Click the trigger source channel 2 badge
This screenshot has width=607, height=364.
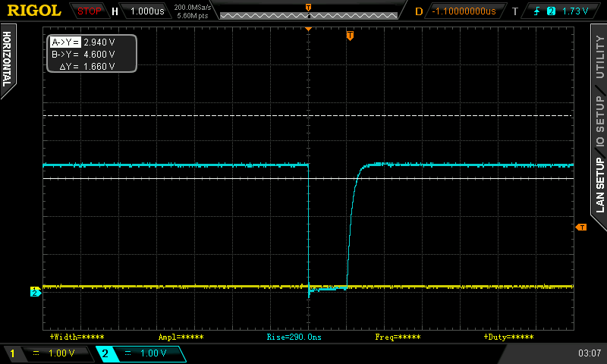pos(551,11)
